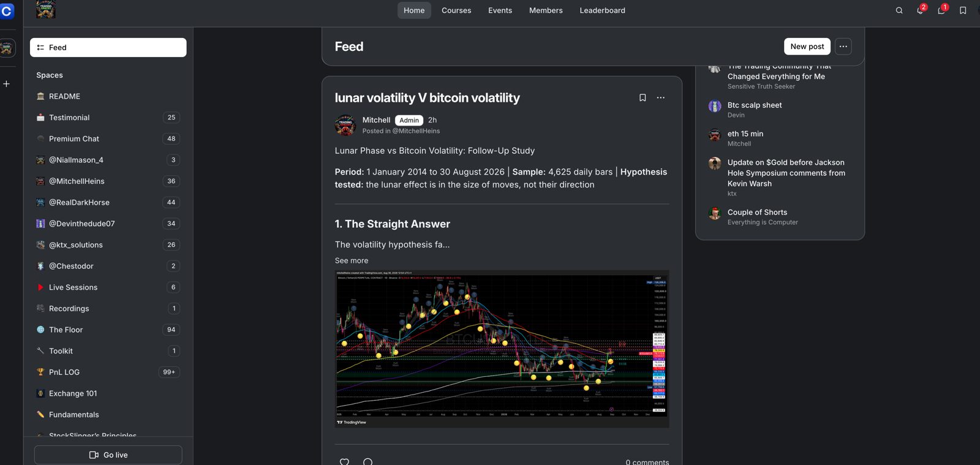Open Btc scalp sheet post
Image resolution: width=980 pixels, height=465 pixels.
(755, 105)
